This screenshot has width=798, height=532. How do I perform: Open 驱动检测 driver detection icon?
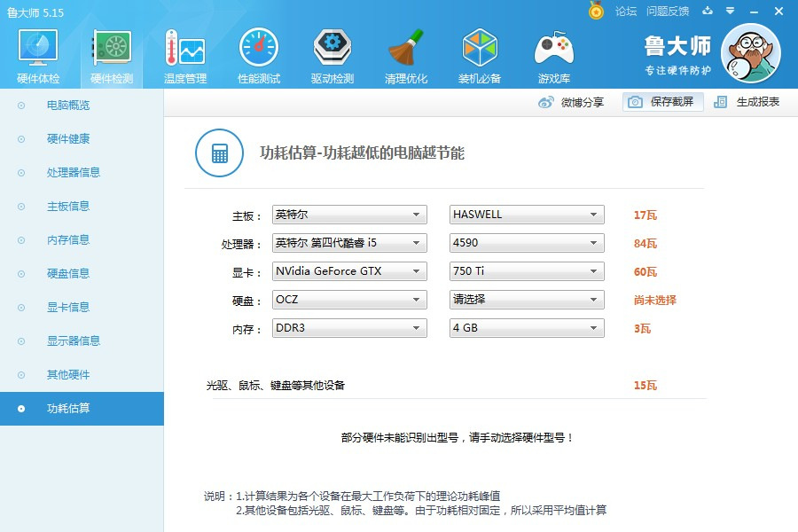tap(332, 48)
